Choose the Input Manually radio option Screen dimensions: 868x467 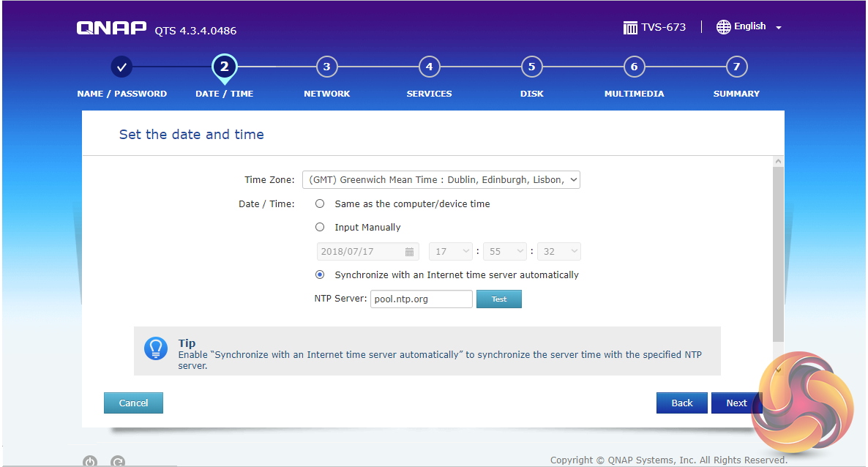[320, 228]
